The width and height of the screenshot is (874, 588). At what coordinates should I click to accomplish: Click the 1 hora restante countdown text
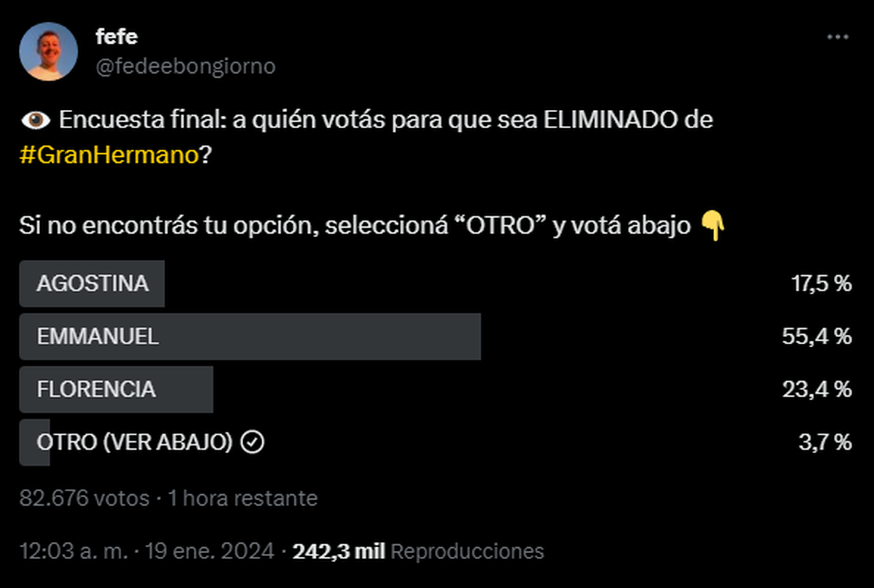pos(241,498)
